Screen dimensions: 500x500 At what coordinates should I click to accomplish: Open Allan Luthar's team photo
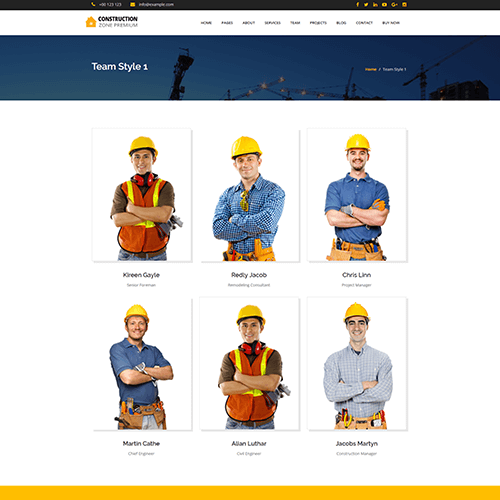click(x=250, y=364)
